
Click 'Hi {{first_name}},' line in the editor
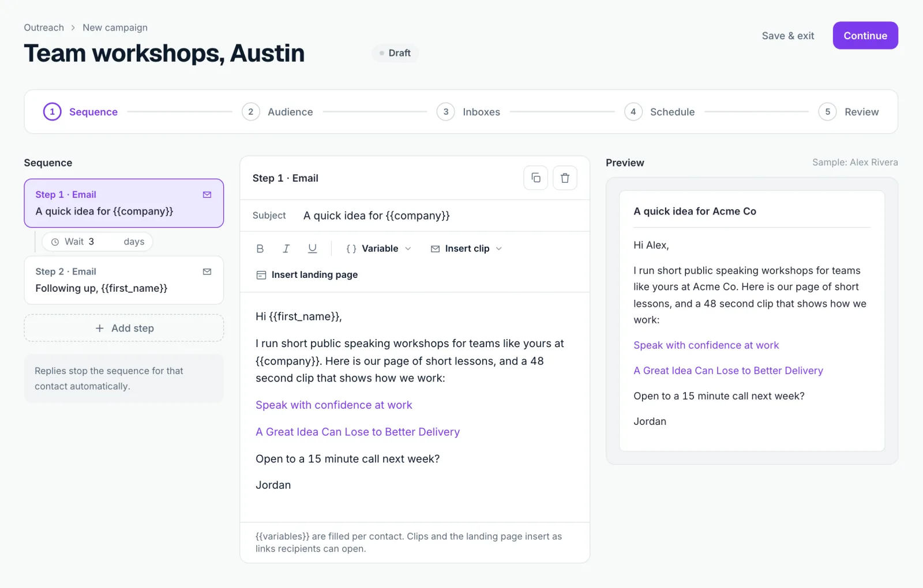299,316
